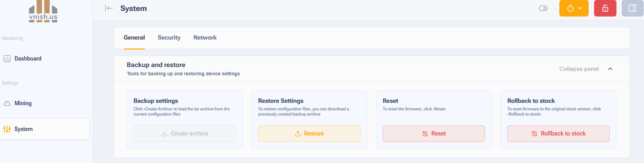Click the Dashboard chart icon
Viewport: 644px width, 163px height.
7,58
